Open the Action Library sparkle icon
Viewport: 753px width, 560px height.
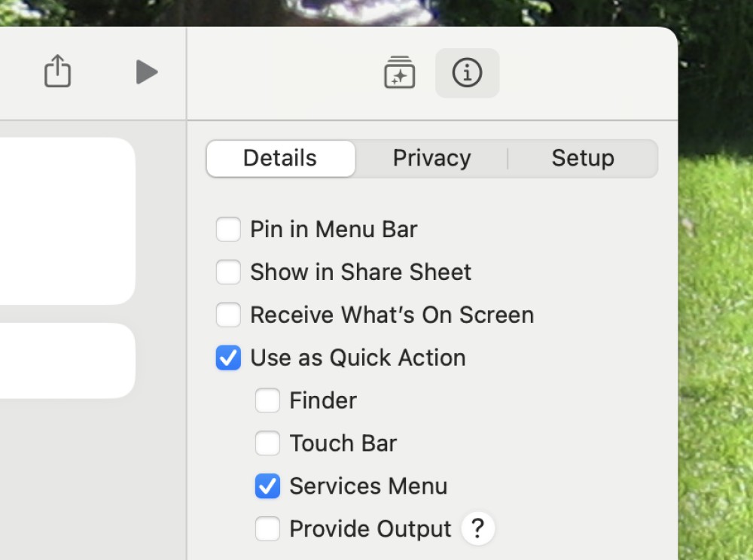click(400, 72)
